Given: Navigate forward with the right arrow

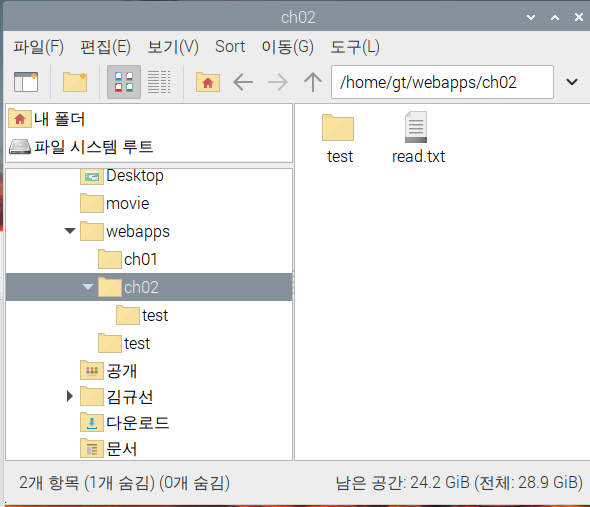Looking at the screenshot, I should coord(278,82).
